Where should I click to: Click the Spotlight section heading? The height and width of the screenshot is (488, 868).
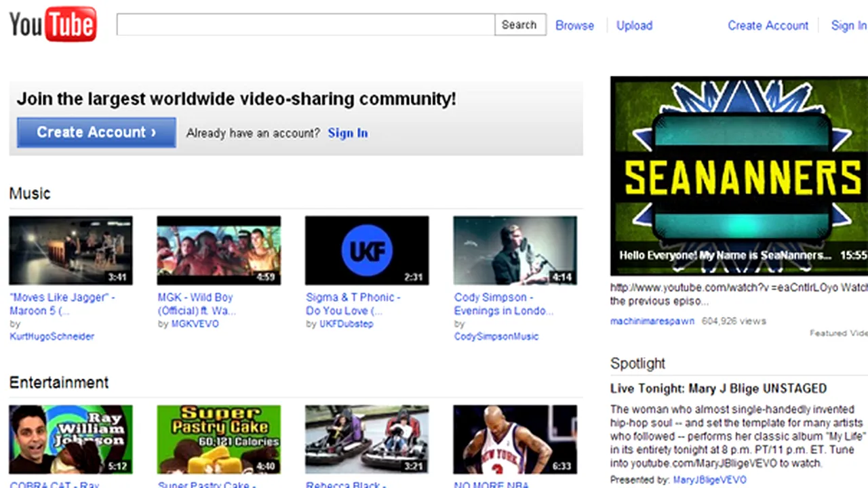pos(637,363)
